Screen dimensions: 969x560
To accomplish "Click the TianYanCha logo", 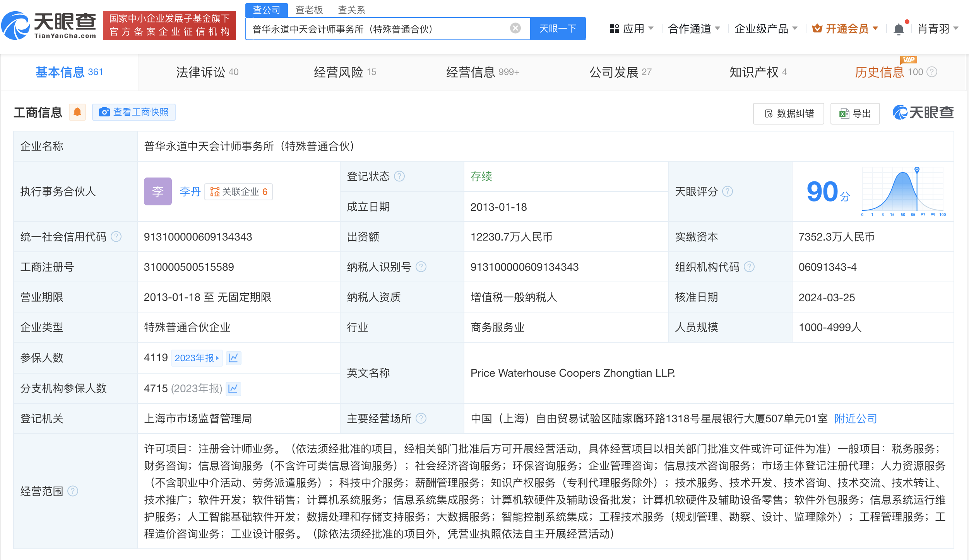I will point(48,26).
